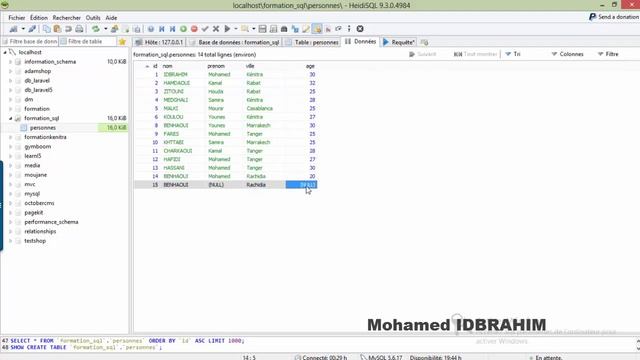Click the black stop circle icon in toolbar
Image resolution: width=640 pixels, height=360 pixels.
coord(360,29)
